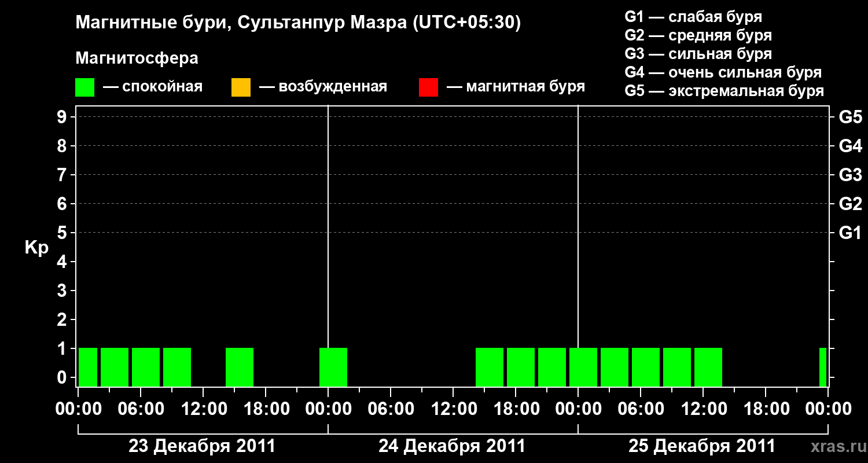
Task: Click the '12:00' tick label under 23 December
Action: click(x=203, y=409)
